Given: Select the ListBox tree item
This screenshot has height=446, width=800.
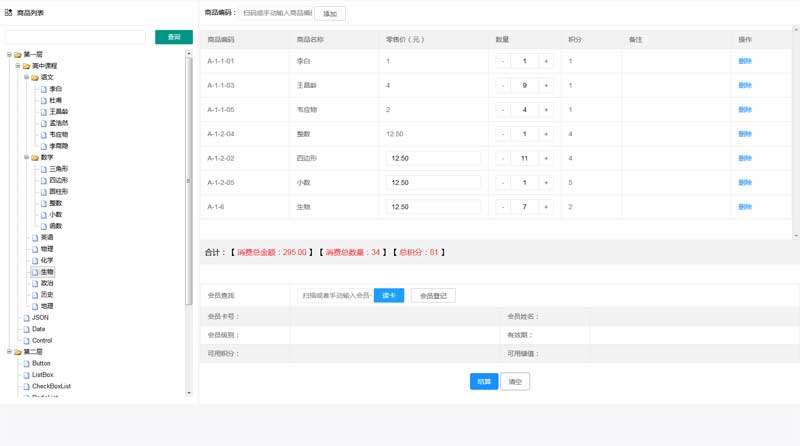Looking at the screenshot, I should tap(43, 375).
